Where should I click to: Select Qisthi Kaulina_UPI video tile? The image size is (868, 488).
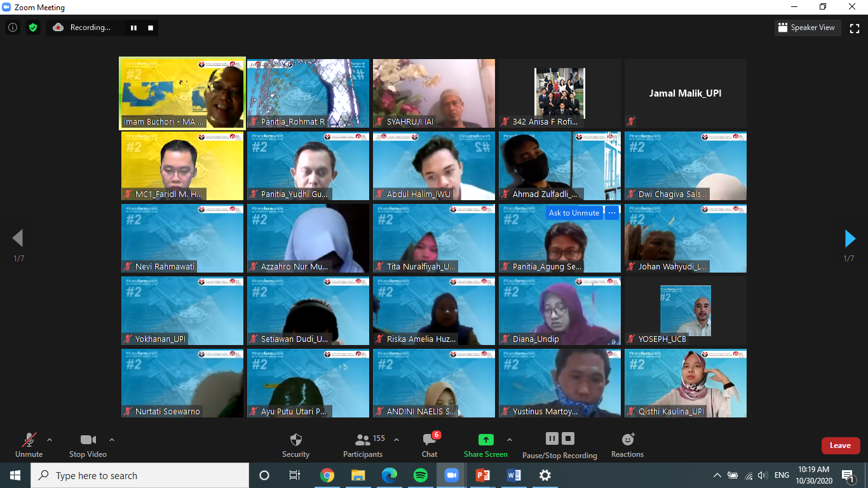tap(686, 383)
